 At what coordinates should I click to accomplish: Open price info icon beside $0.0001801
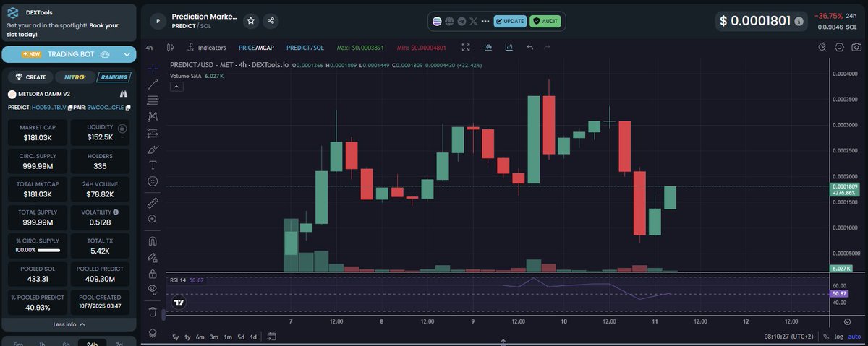point(799,22)
